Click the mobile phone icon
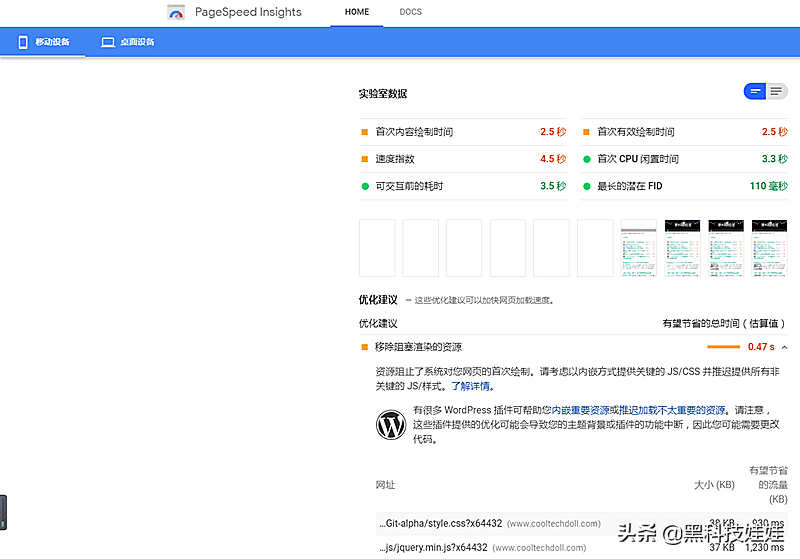This screenshot has height=559, width=800. [23, 42]
